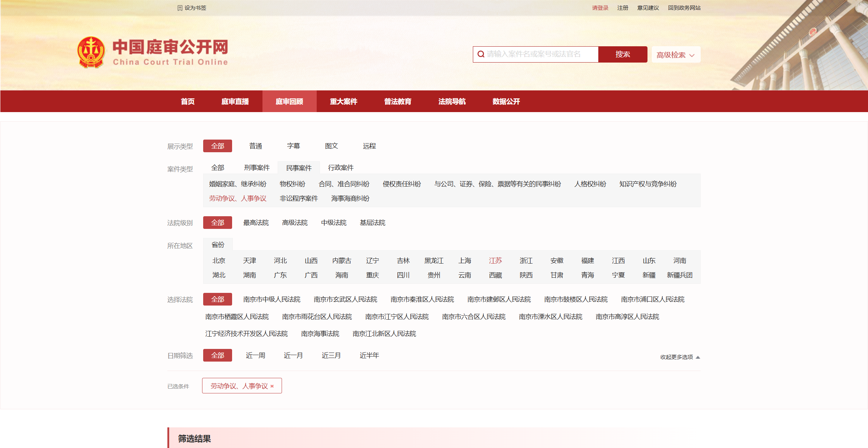This screenshot has height=448, width=868.
Task: Click the 回到政务网站 link
Action: pos(684,8)
